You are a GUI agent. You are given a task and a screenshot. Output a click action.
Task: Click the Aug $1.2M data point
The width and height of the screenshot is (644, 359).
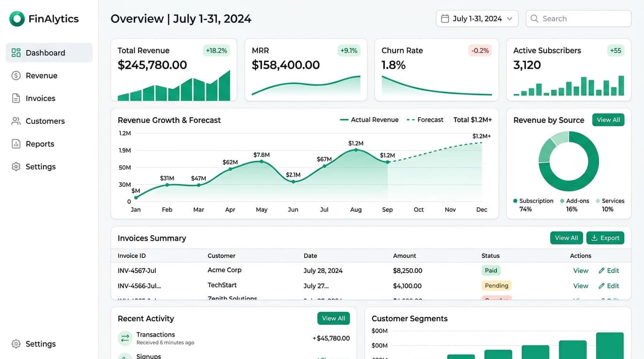tap(356, 150)
